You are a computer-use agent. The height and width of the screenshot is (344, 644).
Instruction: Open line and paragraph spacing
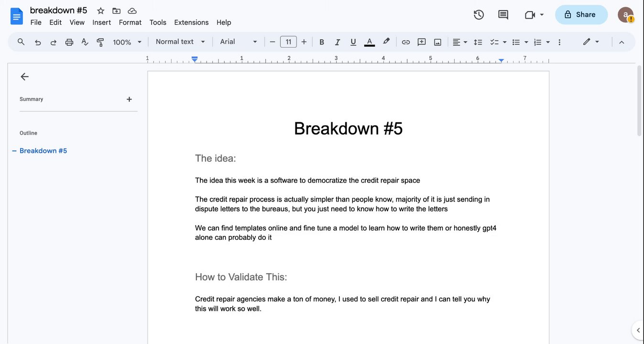478,42
